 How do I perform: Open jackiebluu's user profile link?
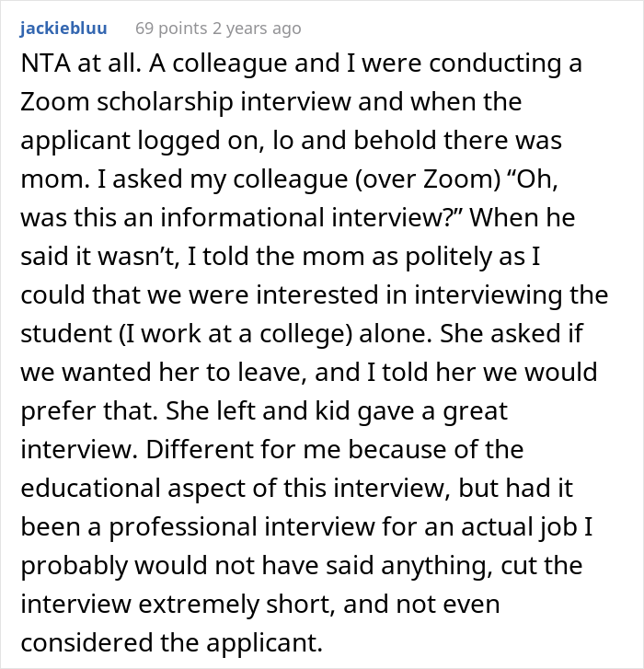click(x=63, y=29)
